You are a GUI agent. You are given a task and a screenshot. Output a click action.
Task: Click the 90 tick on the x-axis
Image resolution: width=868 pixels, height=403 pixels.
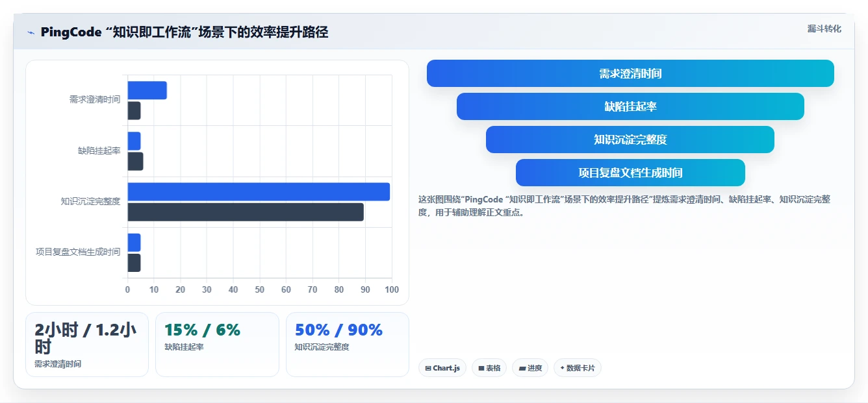click(366, 289)
